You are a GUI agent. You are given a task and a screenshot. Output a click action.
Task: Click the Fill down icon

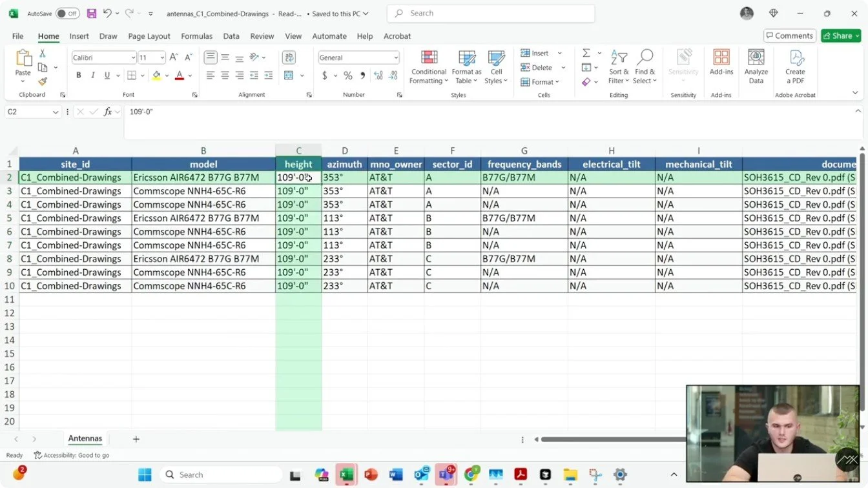pos(586,67)
